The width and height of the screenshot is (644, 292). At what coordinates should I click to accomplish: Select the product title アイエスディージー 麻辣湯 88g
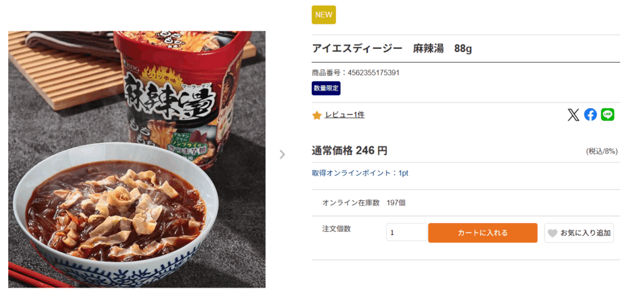coord(391,49)
